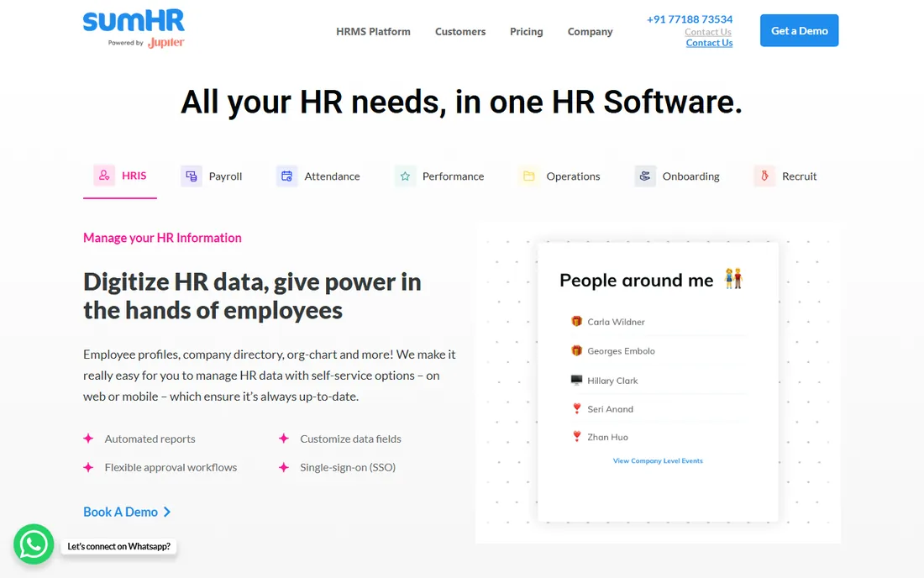
Task: Go to the Pricing page
Action: pyautogui.click(x=526, y=32)
